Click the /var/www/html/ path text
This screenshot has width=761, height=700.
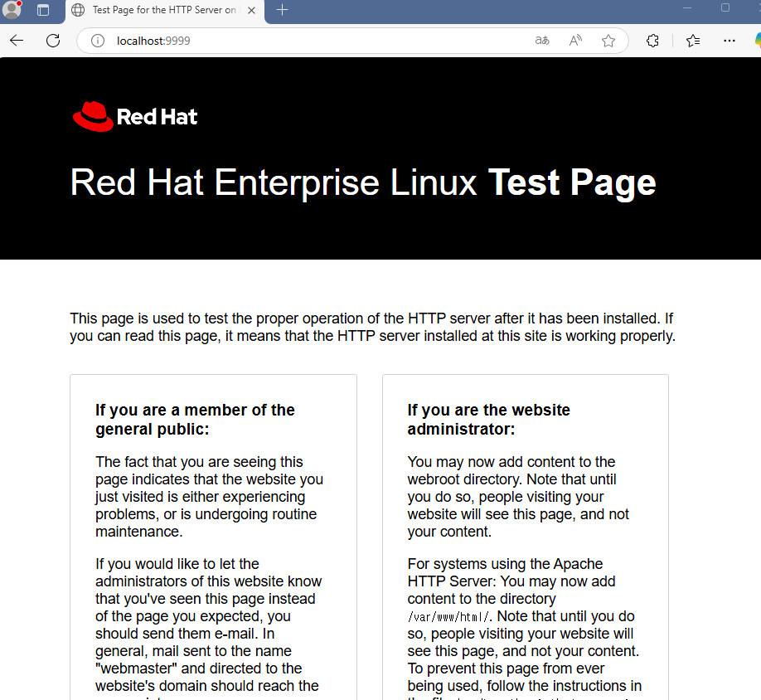(448, 617)
